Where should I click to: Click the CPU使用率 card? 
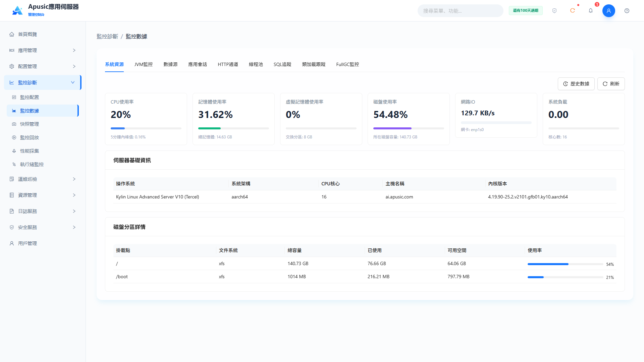146,119
